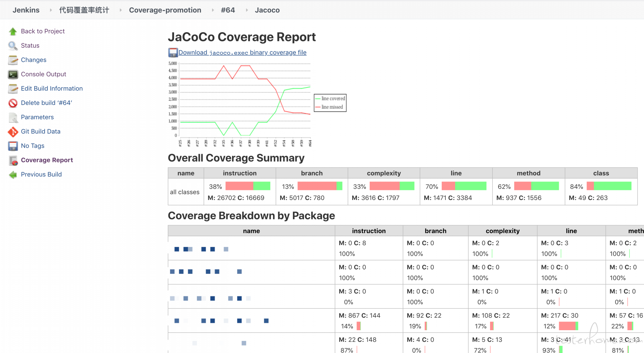Click Jacoco breadcrumb
Viewport: 644px width, 353px height.
[267, 10]
